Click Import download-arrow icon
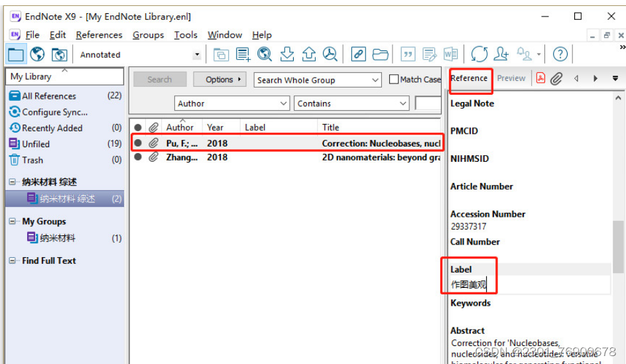 [x=287, y=54]
